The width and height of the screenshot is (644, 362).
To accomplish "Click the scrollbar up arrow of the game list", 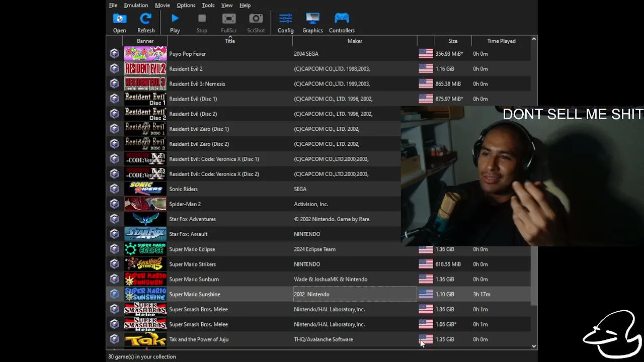I will [x=534, y=39].
